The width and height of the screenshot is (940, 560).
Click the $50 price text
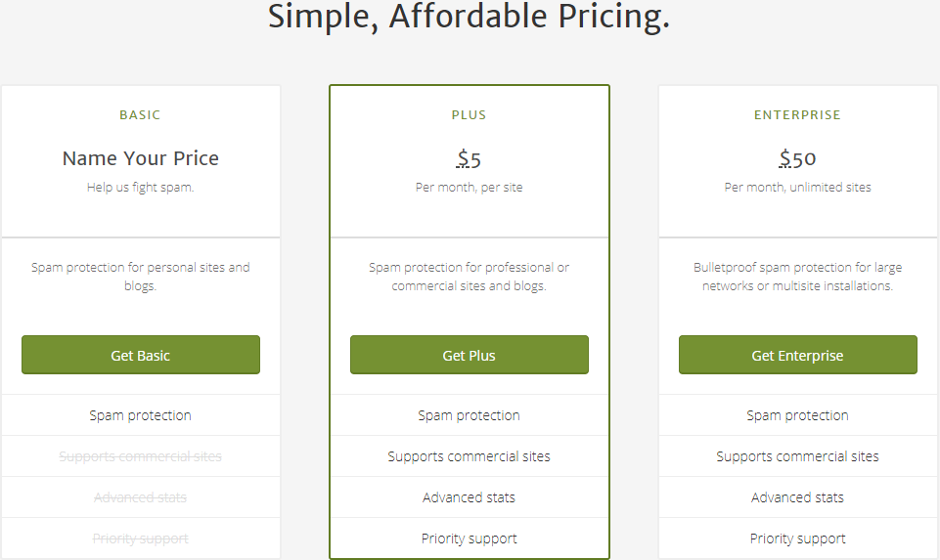(797, 158)
